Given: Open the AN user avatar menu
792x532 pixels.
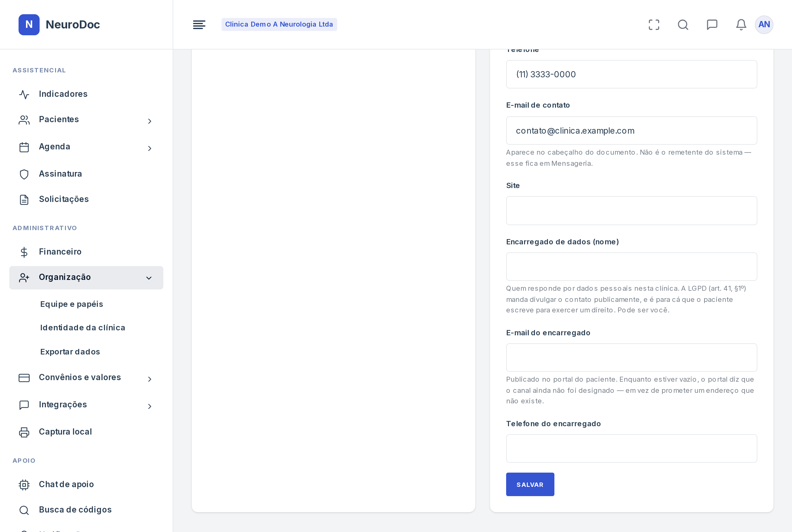Looking at the screenshot, I should (x=764, y=24).
